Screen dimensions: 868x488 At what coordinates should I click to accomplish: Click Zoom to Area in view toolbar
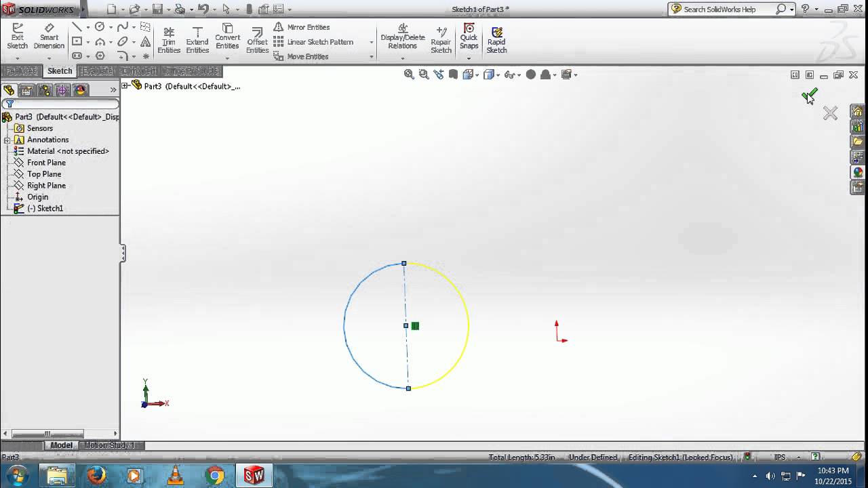pos(424,75)
